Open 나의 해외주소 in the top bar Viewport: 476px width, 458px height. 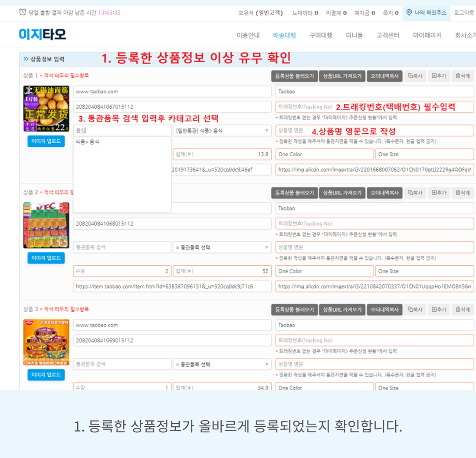coord(427,13)
